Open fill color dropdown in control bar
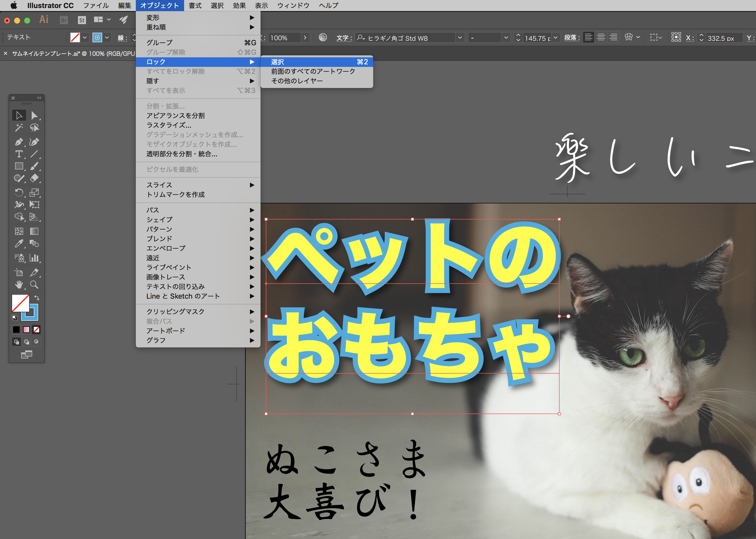Viewport: 756px width, 539px height. (85, 37)
